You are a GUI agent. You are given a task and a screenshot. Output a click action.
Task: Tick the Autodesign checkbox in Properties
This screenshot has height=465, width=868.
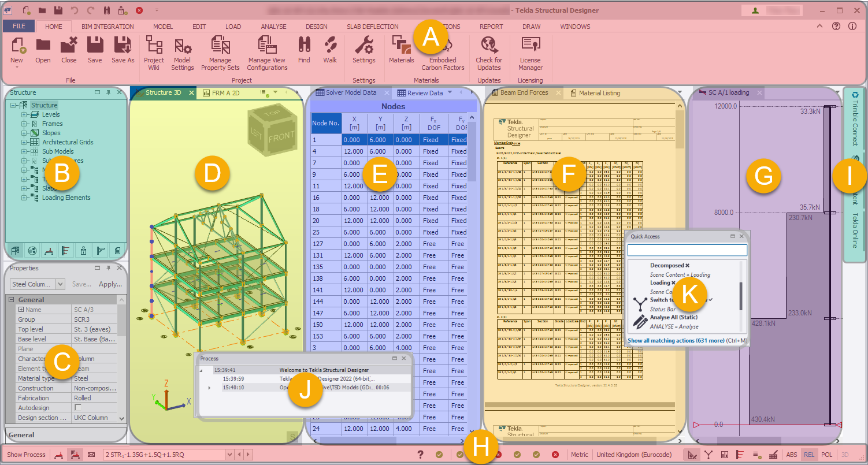click(77, 408)
